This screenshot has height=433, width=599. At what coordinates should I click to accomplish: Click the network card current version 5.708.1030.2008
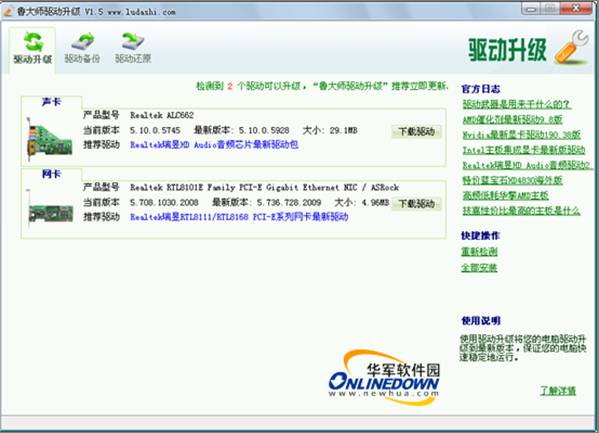click(x=164, y=203)
